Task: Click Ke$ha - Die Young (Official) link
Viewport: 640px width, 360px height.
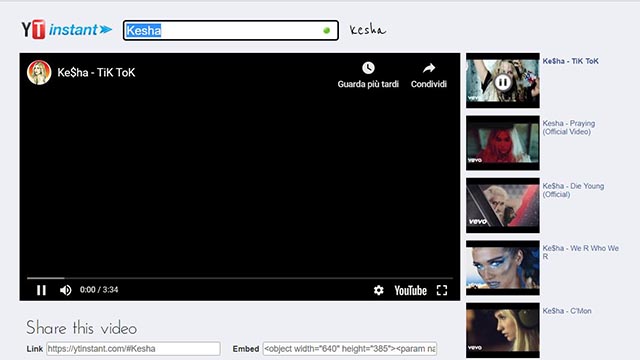Action: 573,190
